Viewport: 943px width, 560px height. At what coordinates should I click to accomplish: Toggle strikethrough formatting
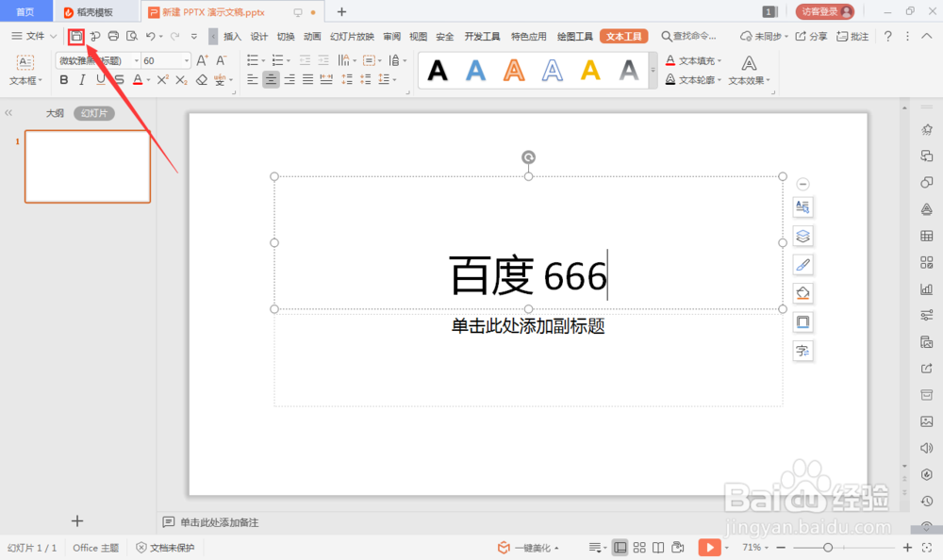pos(120,80)
